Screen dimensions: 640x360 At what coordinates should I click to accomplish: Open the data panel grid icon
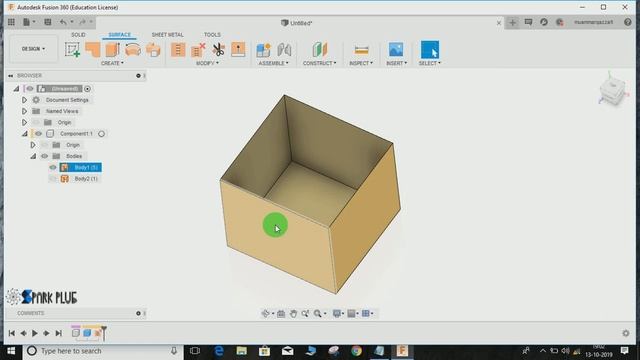click(11, 22)
